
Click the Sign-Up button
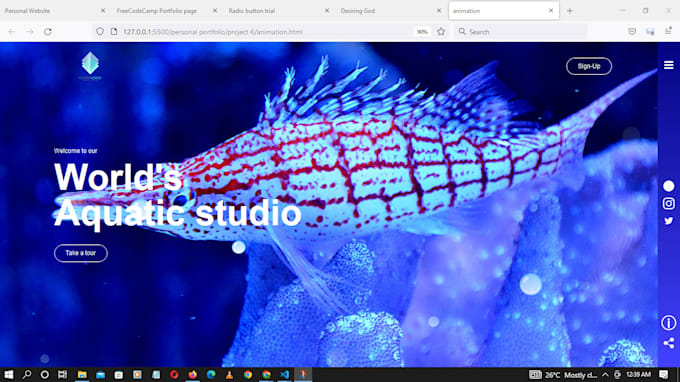[x=588, y=66]
